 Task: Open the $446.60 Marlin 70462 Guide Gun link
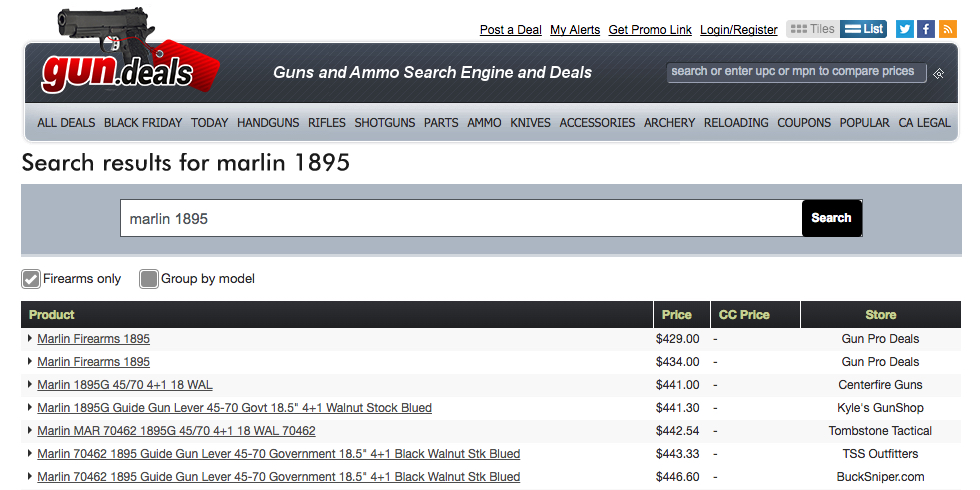(x=279, y=477)
